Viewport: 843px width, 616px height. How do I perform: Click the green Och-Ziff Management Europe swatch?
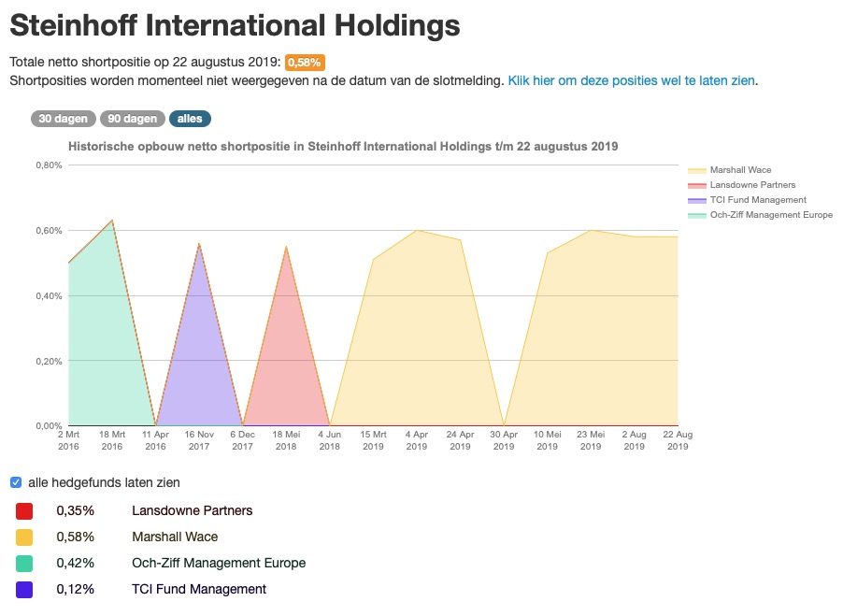coord(25,563)
